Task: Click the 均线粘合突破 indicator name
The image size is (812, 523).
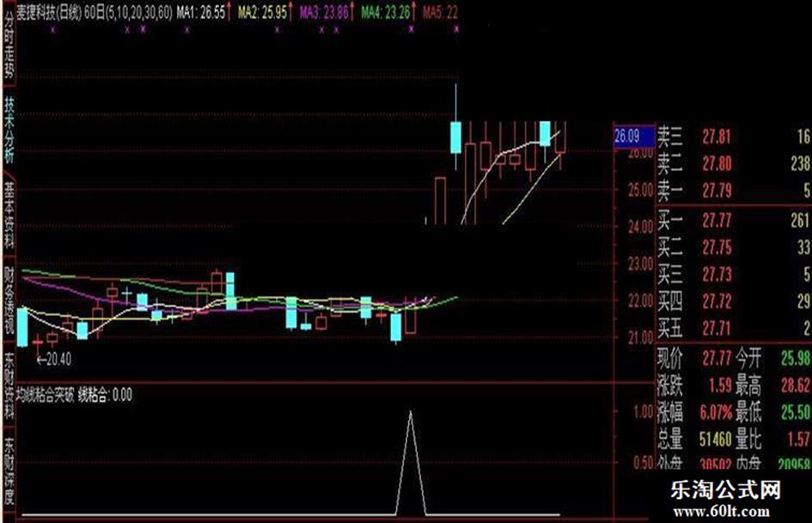Action: coord(45,396)
